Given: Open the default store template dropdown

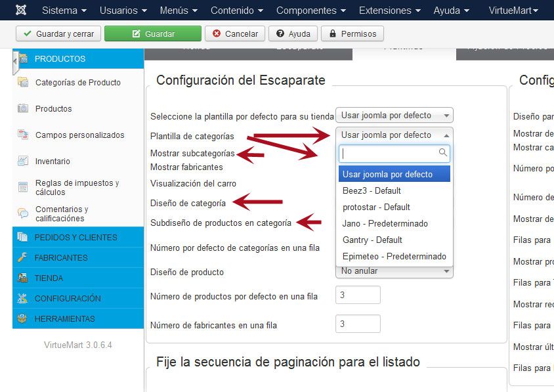Looking at the screenshot, I should tap(394, 115).
